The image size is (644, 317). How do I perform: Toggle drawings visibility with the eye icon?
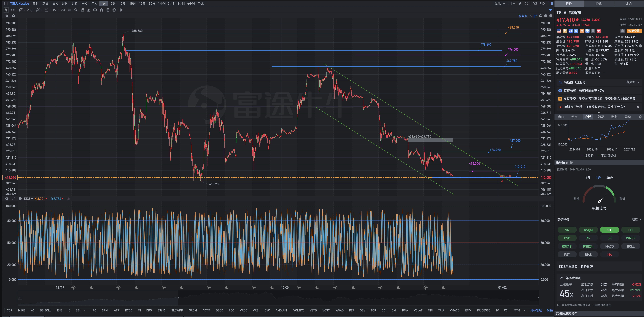click(95, 10)
